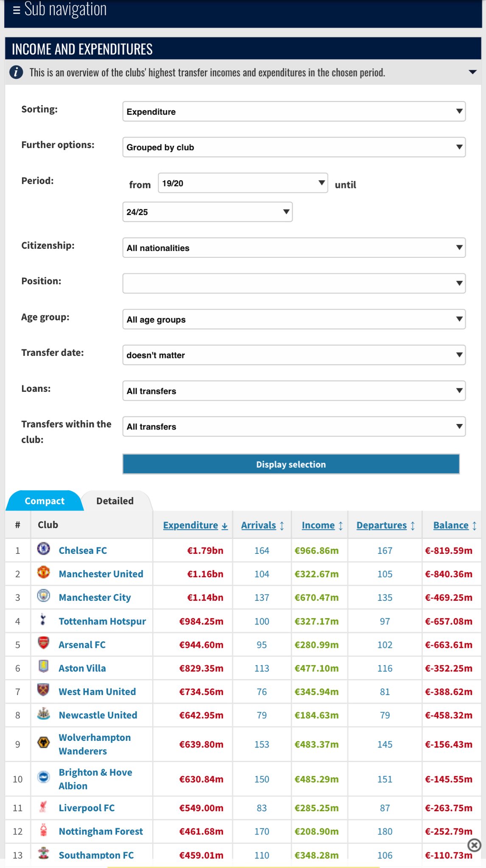Screen dimensions: 486x868
Task: Open the Manchester City club link
Action: click(95, 597)
